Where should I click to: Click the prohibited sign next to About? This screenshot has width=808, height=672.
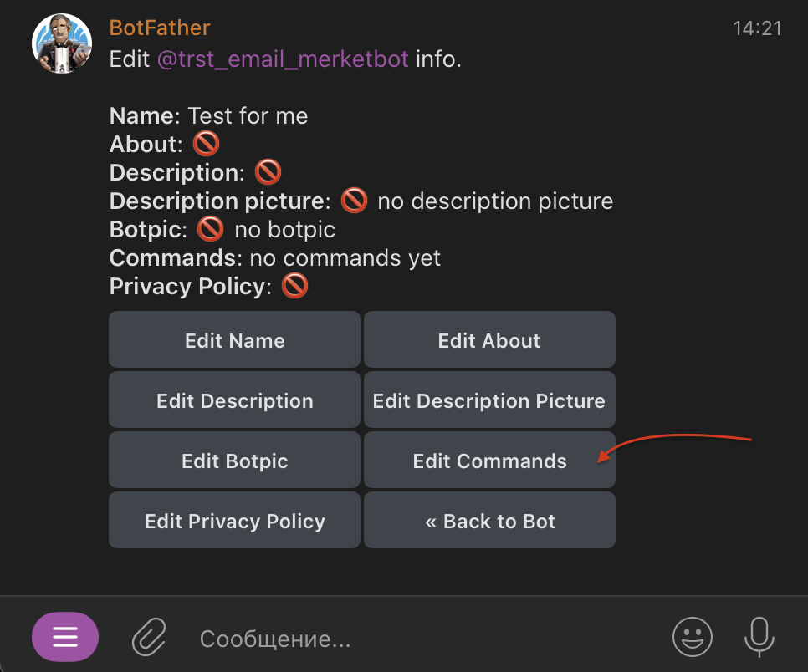tap(206, 145)
